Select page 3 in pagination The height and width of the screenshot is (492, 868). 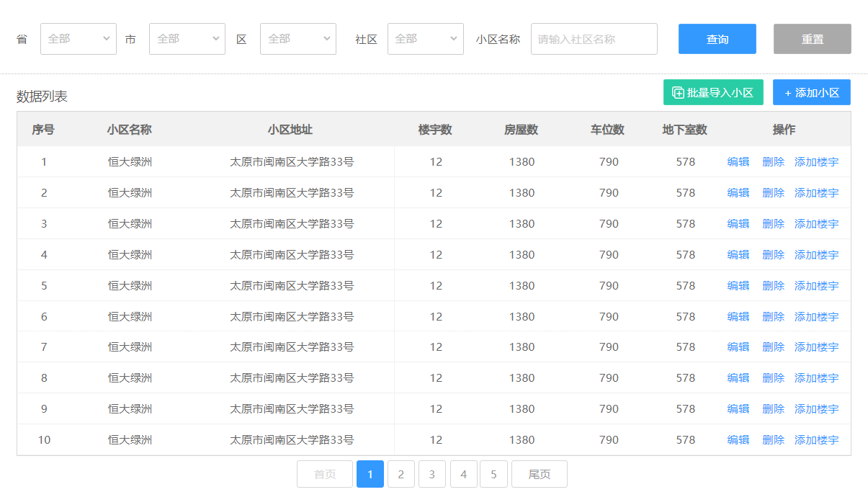pyautogui.click(x=432, y=474)
